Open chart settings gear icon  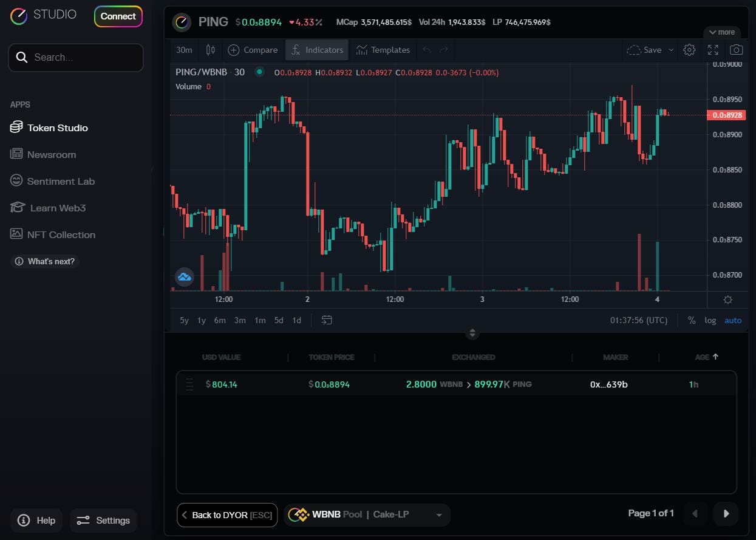(689, 50)
